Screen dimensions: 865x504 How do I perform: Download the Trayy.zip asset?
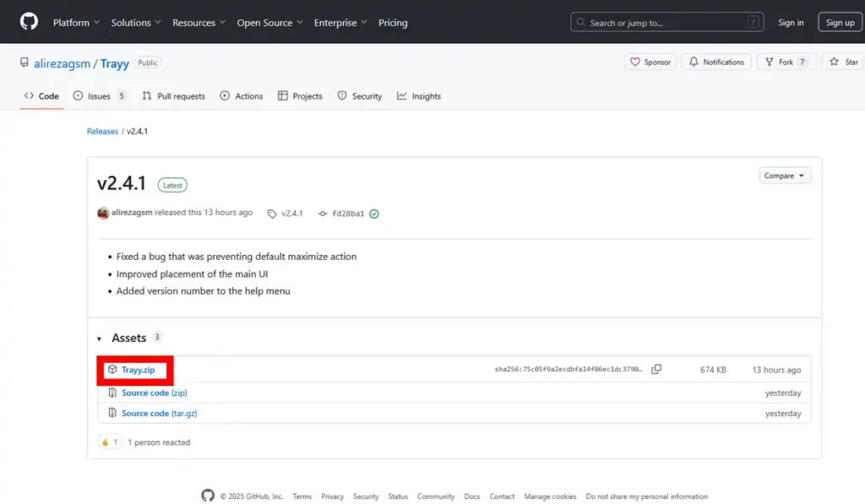pos(138,370)
